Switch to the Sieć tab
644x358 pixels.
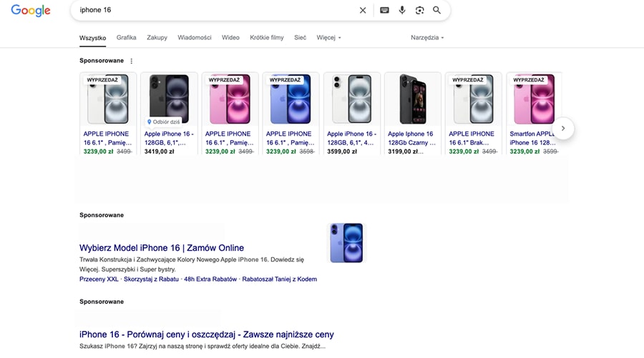pos(300,37)
